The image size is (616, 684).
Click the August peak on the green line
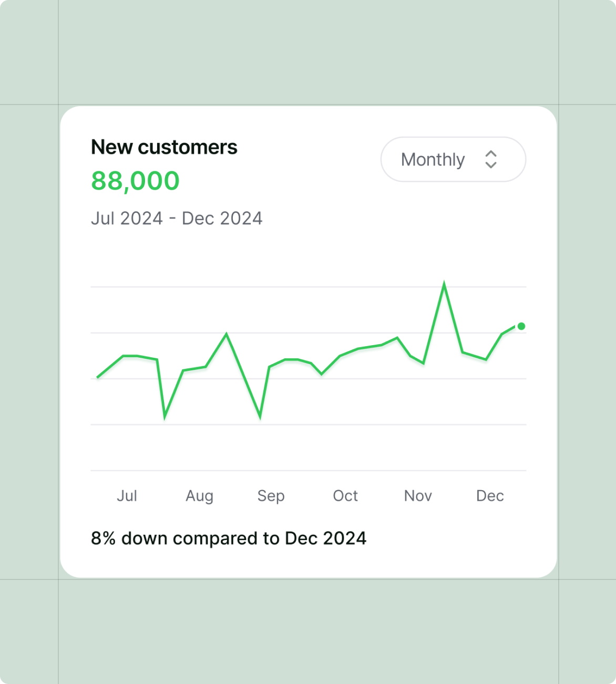click(x=226, y=334)
